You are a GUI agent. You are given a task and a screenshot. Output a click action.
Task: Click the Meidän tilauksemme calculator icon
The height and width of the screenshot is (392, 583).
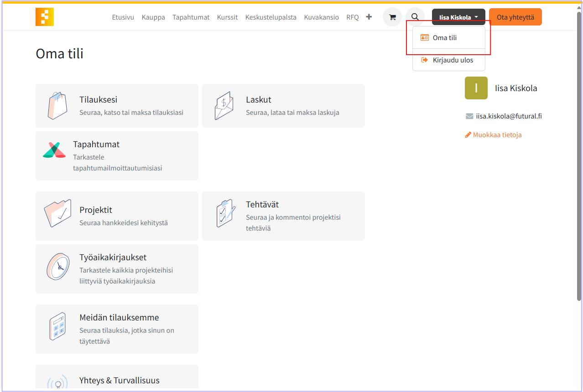coord(57,326)
